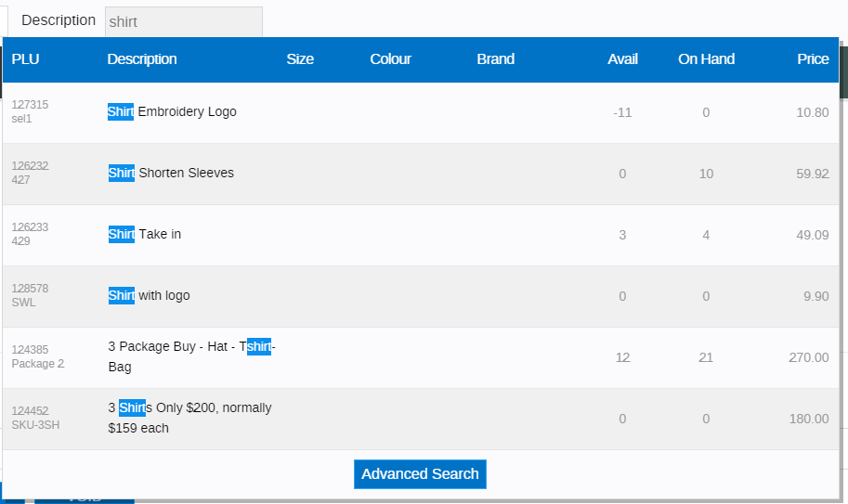Screen dimensions: 848x504
Task: Click the Description search input field
Action: click(x=183, y=21)
